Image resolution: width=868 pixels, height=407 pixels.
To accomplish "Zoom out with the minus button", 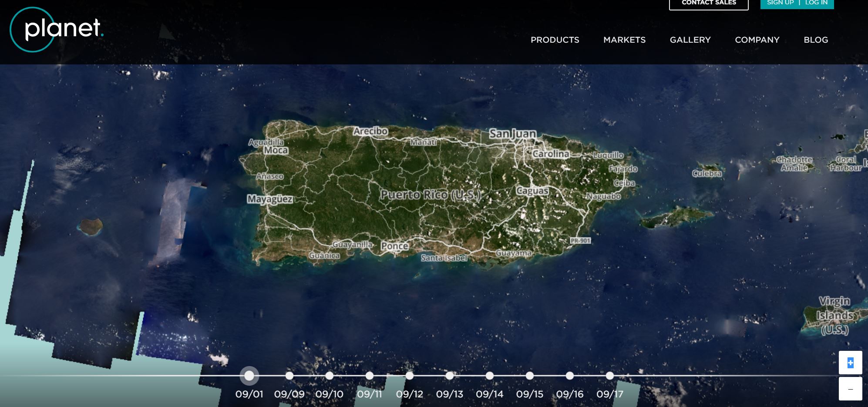I will pyautogui.click(x=850, y=389).
